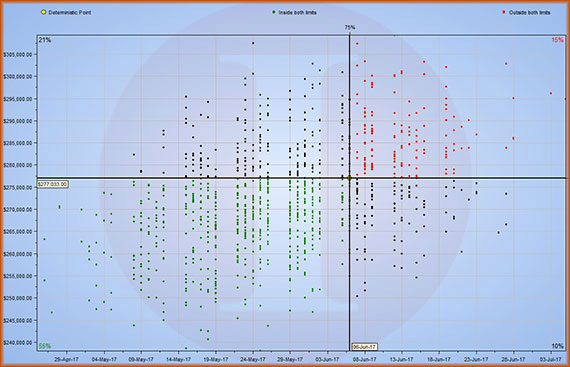The width and height of the screenshot is (570, 367).
Task: Click the red 15% top-right quadrant label
Action: pyautogui.click(x=557, y=40)
